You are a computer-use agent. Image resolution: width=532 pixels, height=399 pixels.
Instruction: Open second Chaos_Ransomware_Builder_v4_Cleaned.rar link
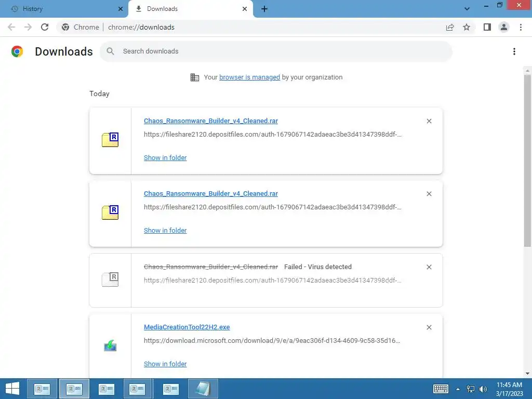(211, 193)
